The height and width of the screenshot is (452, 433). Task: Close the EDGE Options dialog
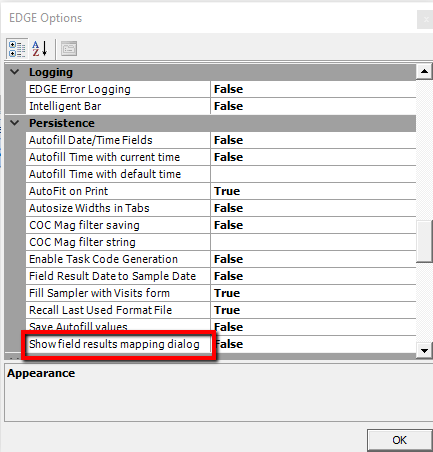(426, 20)
